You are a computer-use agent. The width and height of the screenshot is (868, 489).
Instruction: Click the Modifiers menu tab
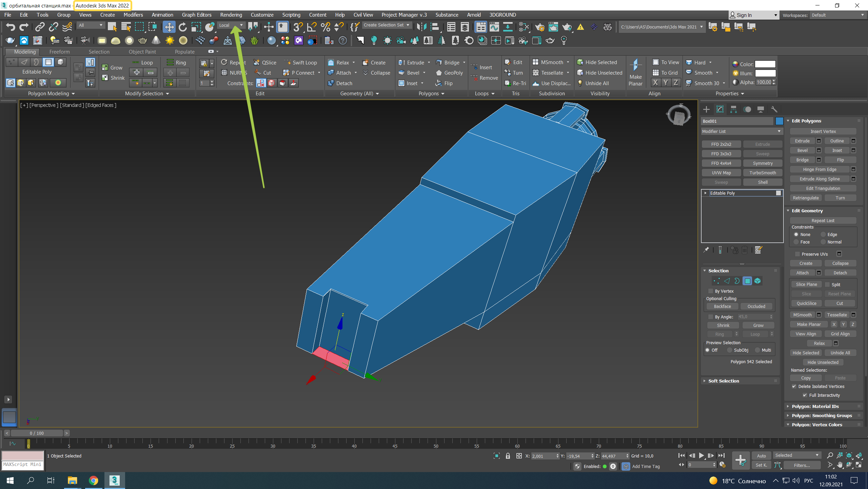[132, 14]
